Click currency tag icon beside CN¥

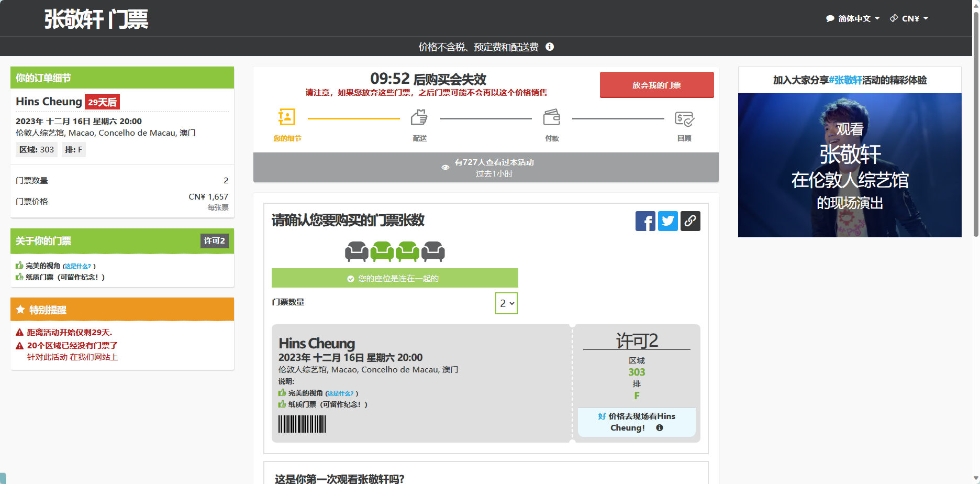click(x=894, y=18)
